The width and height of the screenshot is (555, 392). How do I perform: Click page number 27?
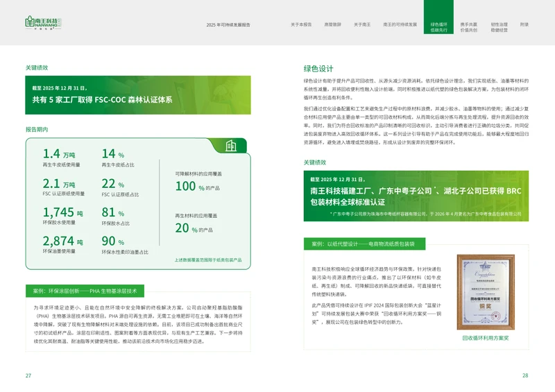[28, 375]
